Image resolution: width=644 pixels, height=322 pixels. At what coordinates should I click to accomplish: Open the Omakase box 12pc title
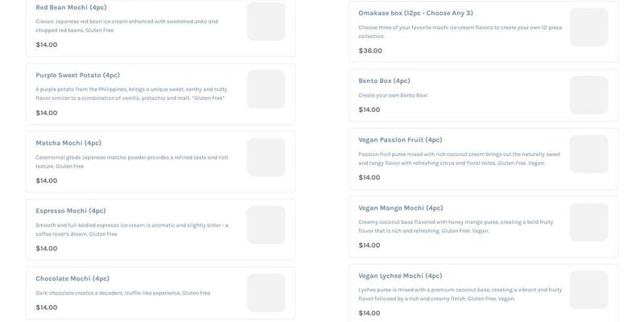click(415, 13)
